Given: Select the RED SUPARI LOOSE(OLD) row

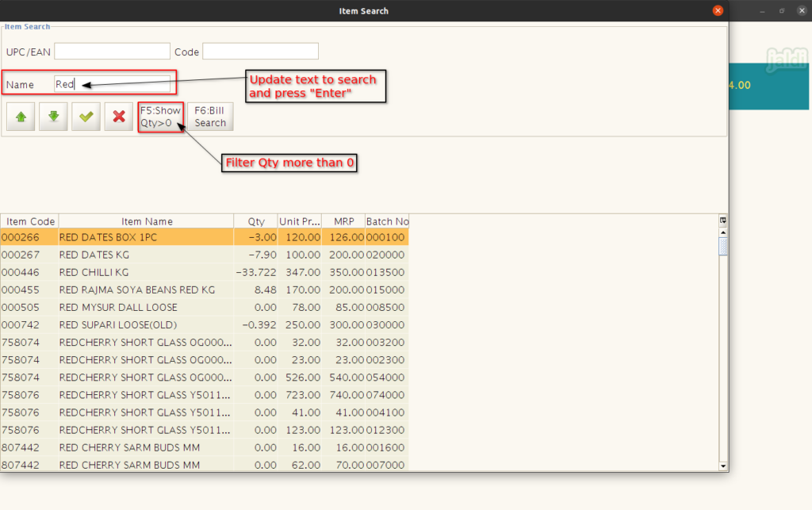Looking at the screenshot, I should [x=205, y=325].
